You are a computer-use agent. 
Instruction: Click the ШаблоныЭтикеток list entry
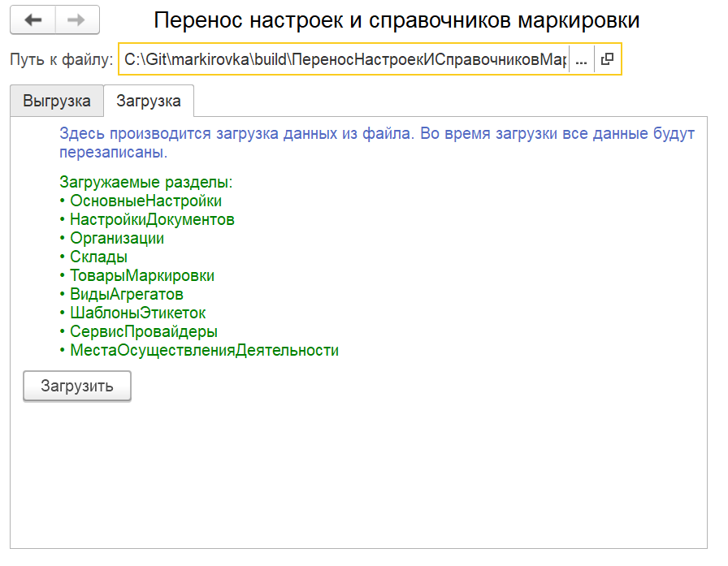(x=137, y=313)
